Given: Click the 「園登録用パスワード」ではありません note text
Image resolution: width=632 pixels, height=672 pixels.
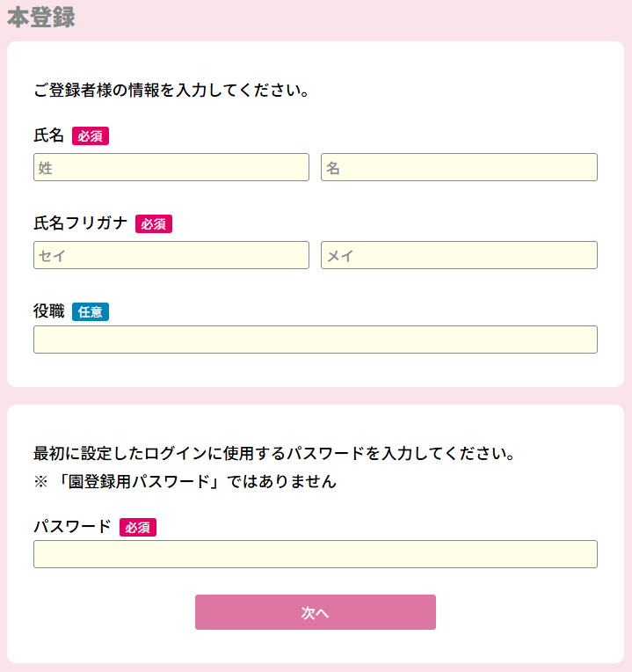Looking at the screenshot, I should 199,482.
